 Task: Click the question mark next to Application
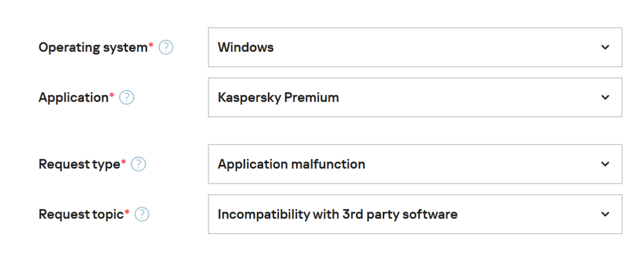[x=127, y=97]
